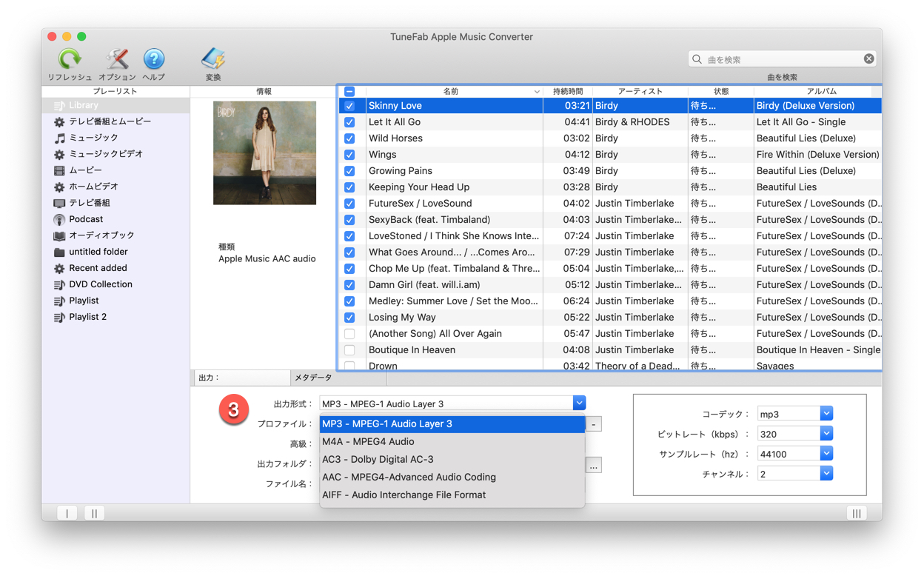Open ミュージックビデオ playlist gear icon
The height and width of the screenshot is (576, 924).
(59, 155)
